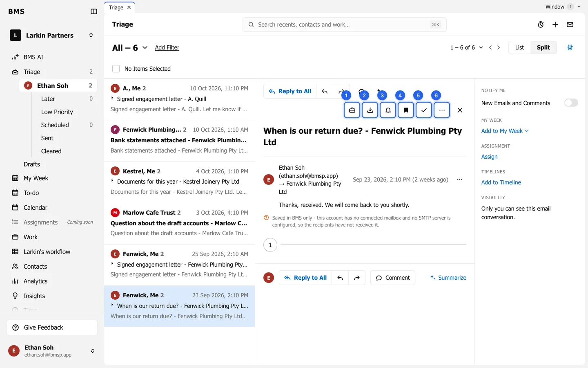This screenshot has width=588, height=368.
Task: Close the open email with the X icon
Action: point(460,110)
